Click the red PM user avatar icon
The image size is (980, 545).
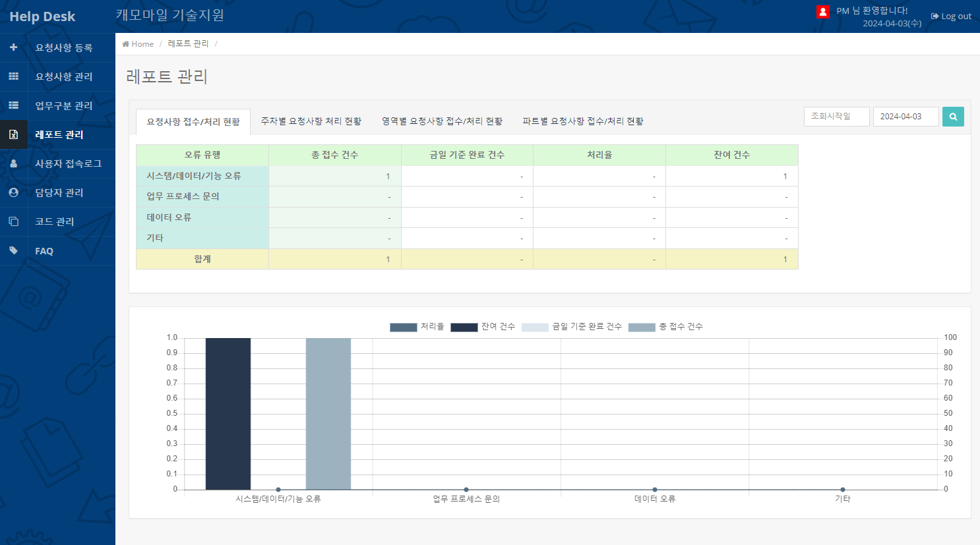822,11
